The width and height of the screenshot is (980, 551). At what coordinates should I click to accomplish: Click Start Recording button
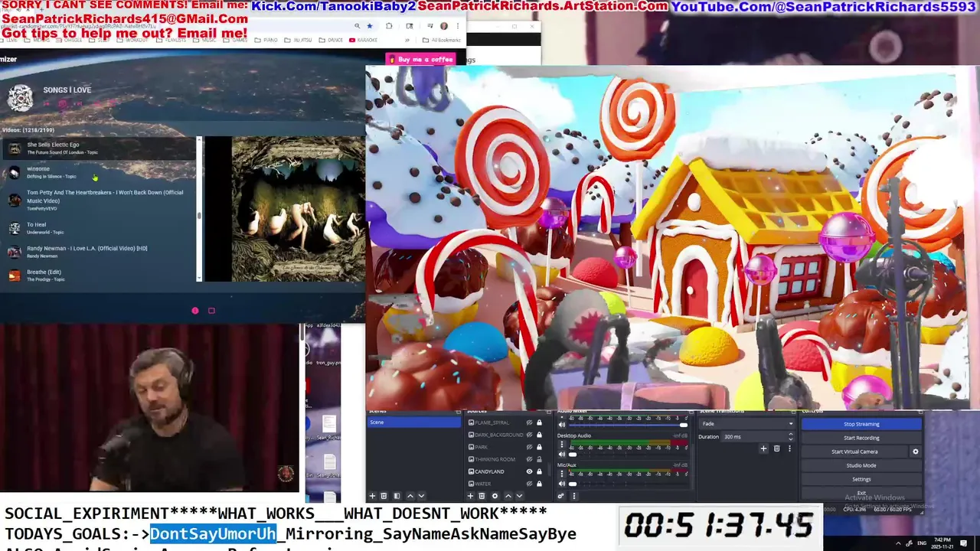coord(861,438)
